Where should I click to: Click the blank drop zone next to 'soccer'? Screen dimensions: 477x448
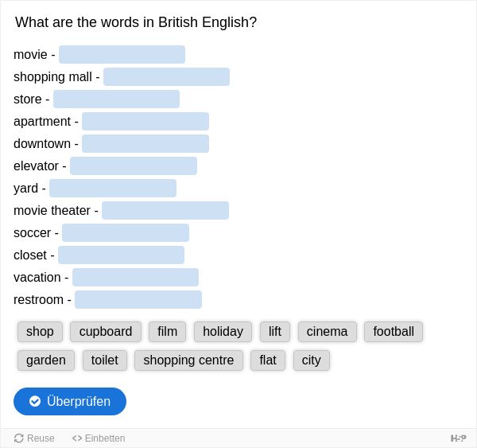126,232
